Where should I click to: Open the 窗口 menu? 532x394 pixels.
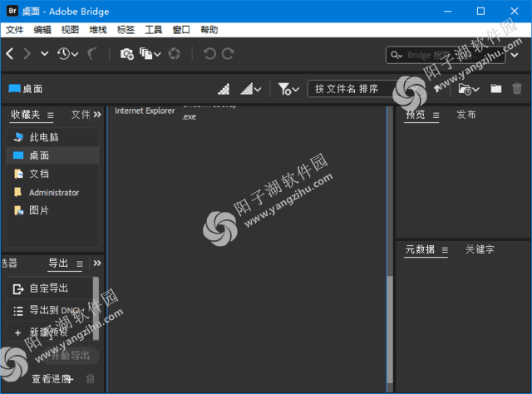(x=181, y=30)
